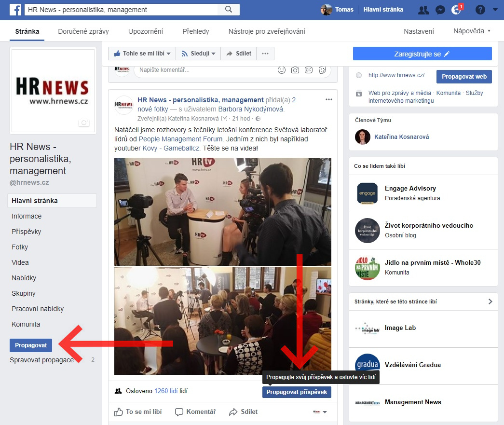Open the 1260 lidí reach link

[x=166, y=391]
